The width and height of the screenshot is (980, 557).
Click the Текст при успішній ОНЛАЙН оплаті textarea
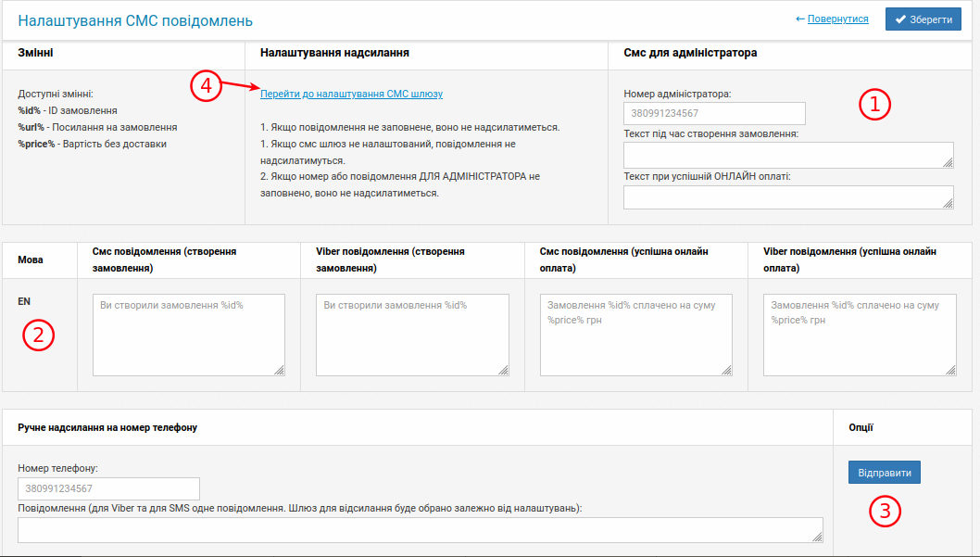pyautogui.click(x=788, y=196)
